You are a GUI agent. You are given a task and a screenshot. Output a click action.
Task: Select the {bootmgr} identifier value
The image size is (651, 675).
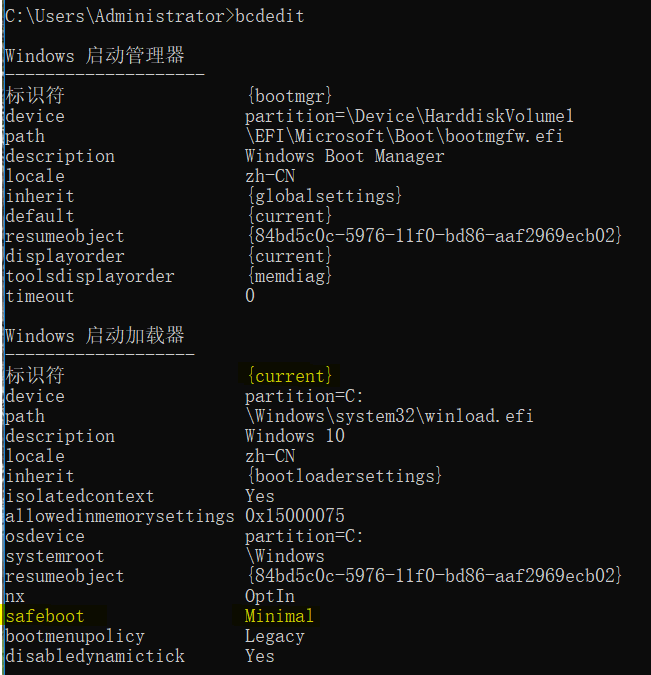point(290,96)
